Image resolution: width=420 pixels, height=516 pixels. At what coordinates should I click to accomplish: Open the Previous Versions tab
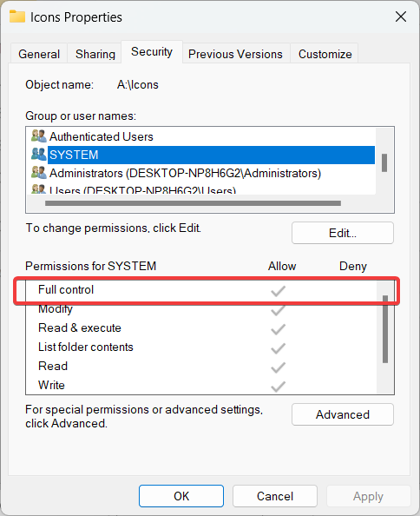(x=235, y=54)
